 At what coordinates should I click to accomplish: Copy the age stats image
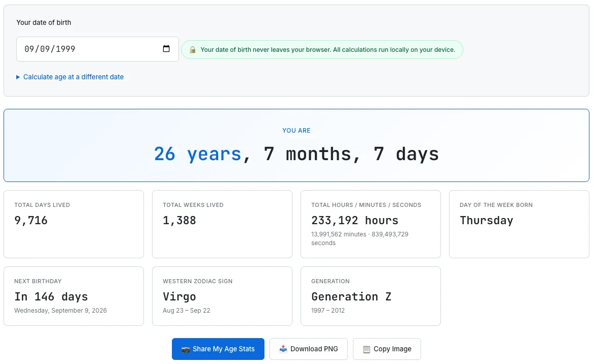click(387, 349)
